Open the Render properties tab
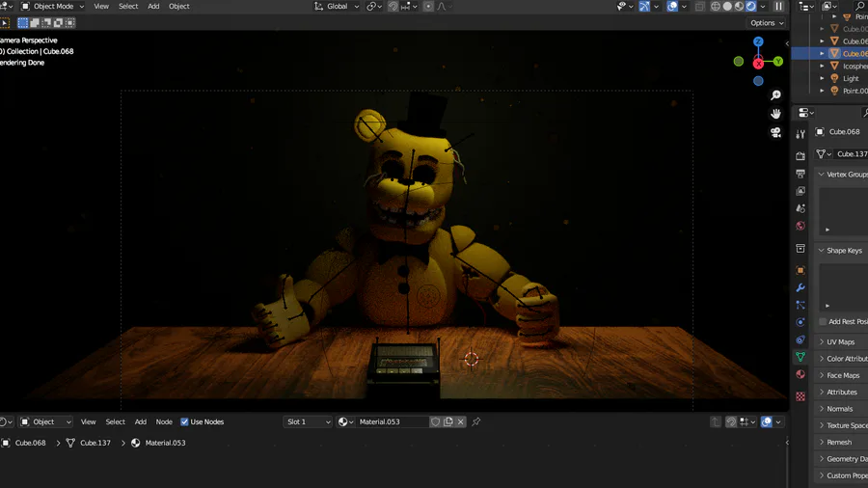Screen dimensions: 868x488 (x=800, y=156)
